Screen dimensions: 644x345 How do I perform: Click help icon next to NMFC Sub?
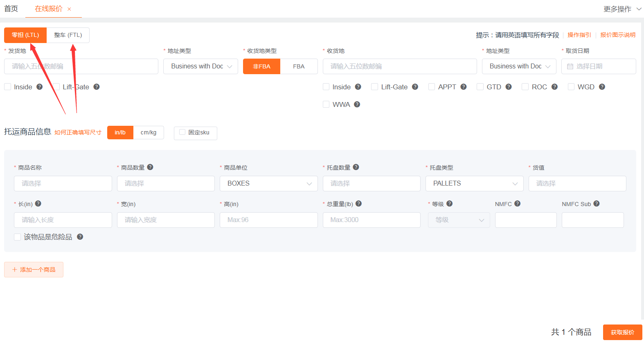[597, 204]
